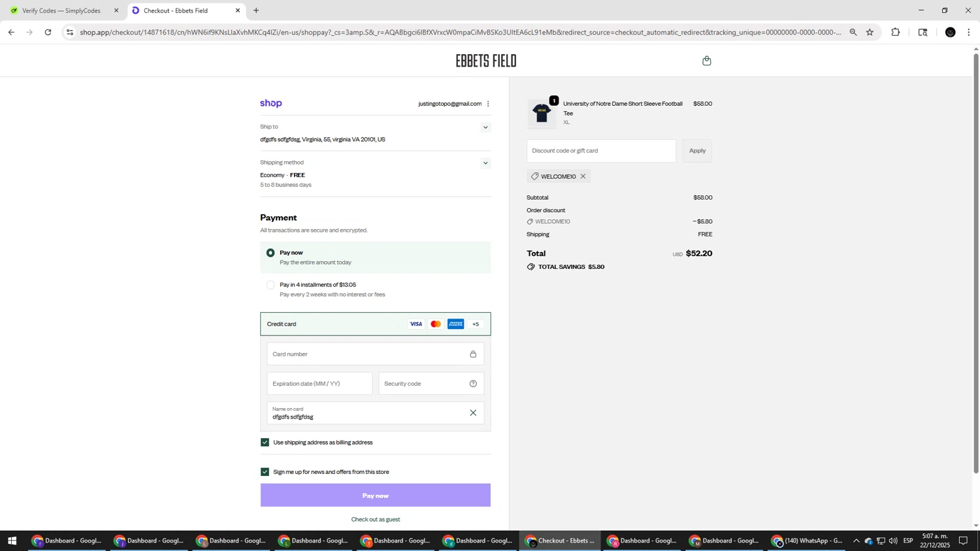
Task: Toggle Sign me up for news checkbox
Action: (x=265, y=472)
